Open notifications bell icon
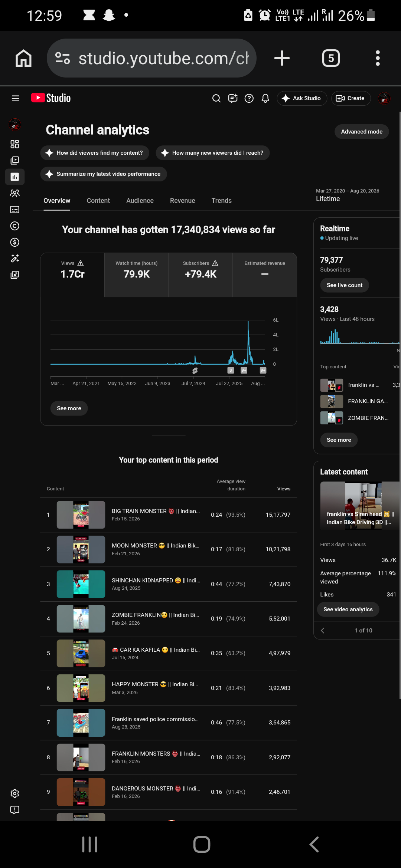 point(265,98)
